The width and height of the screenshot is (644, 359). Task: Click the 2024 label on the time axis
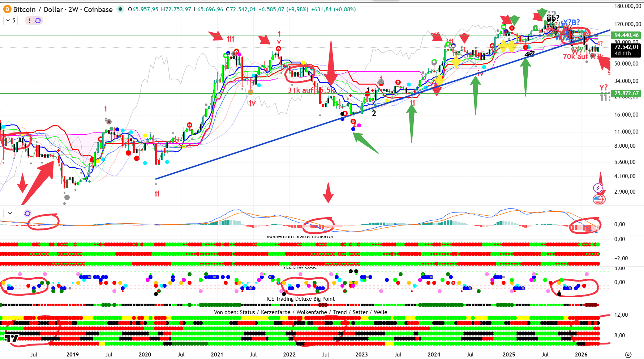(434, 355)
